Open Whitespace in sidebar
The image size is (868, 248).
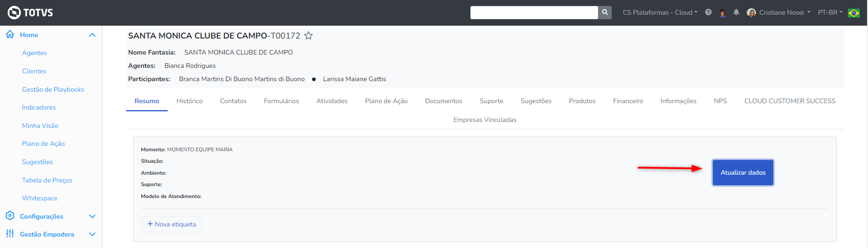(x=40, y=198)
